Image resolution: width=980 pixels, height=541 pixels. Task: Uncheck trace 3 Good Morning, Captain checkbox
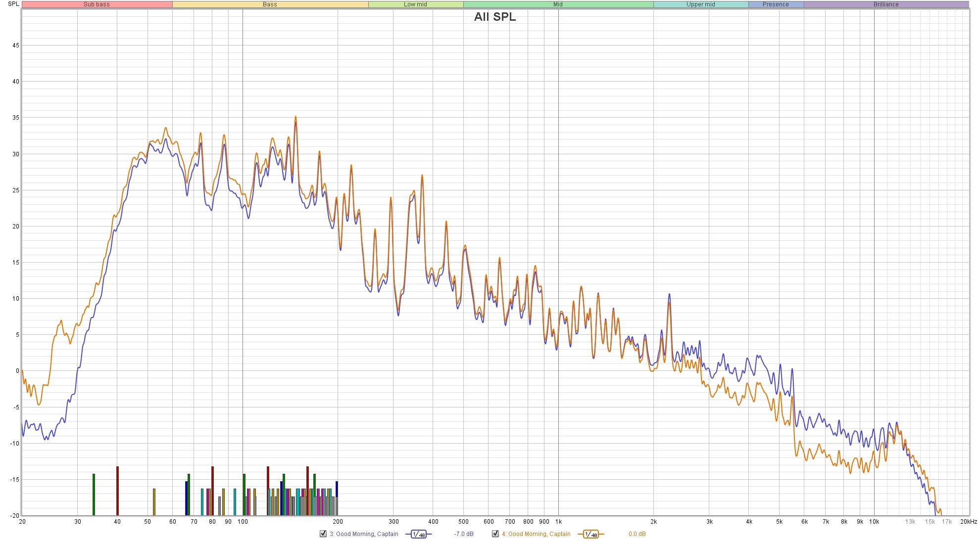(x=323, y=534)
